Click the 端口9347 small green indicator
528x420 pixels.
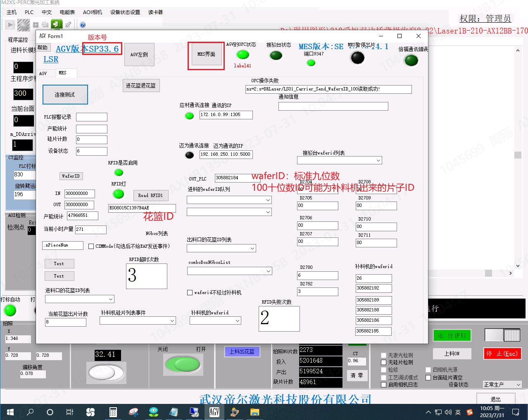coord(311,63)
